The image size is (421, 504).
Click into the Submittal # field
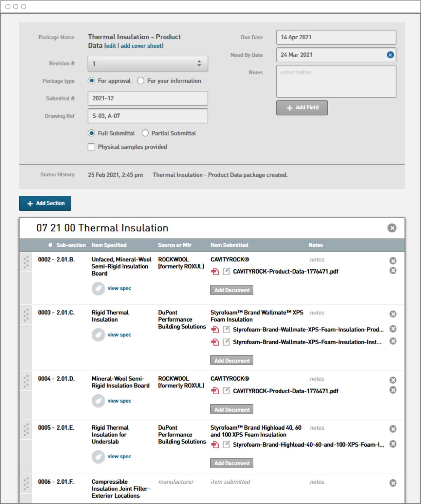[x=148, y=98]
